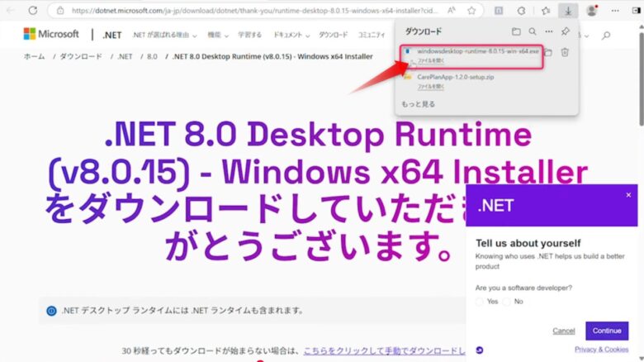Click the browser address bar URL
Image resolution: width=644 pixels, height=362 pixels.
point(248,11)
